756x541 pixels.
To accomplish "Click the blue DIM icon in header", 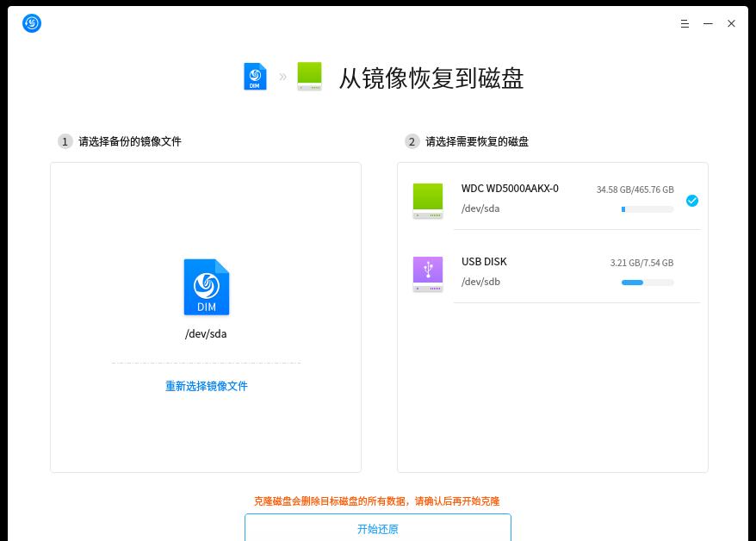I will point(255,77).
